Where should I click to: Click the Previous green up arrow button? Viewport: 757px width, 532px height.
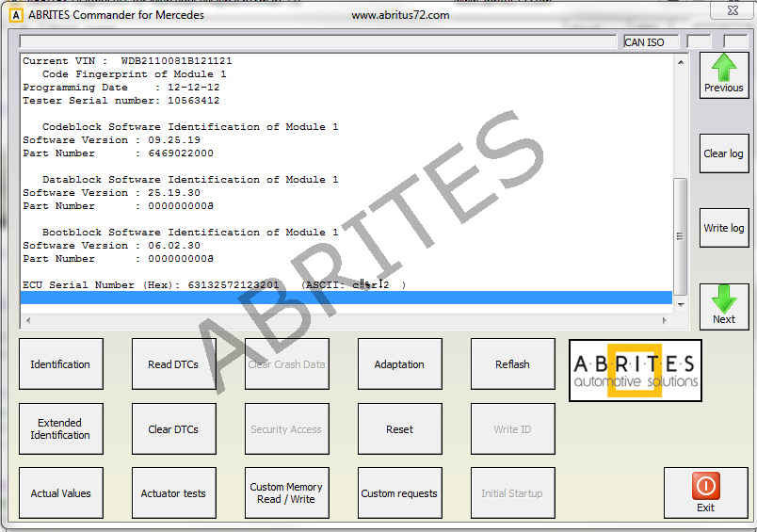tap(724, 75)
